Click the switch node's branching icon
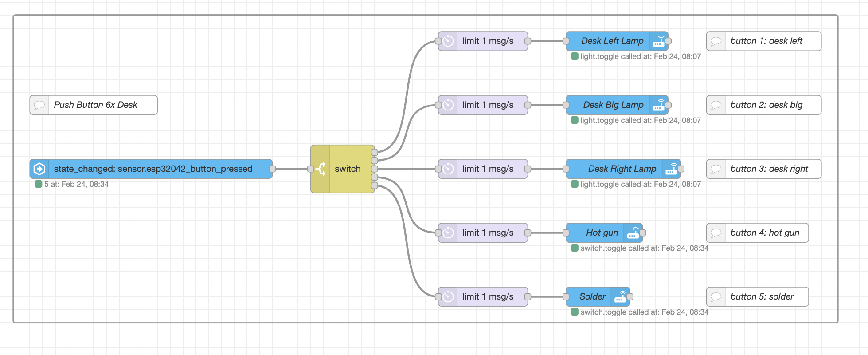The image size is (868, 355). [x=321, y=169]
